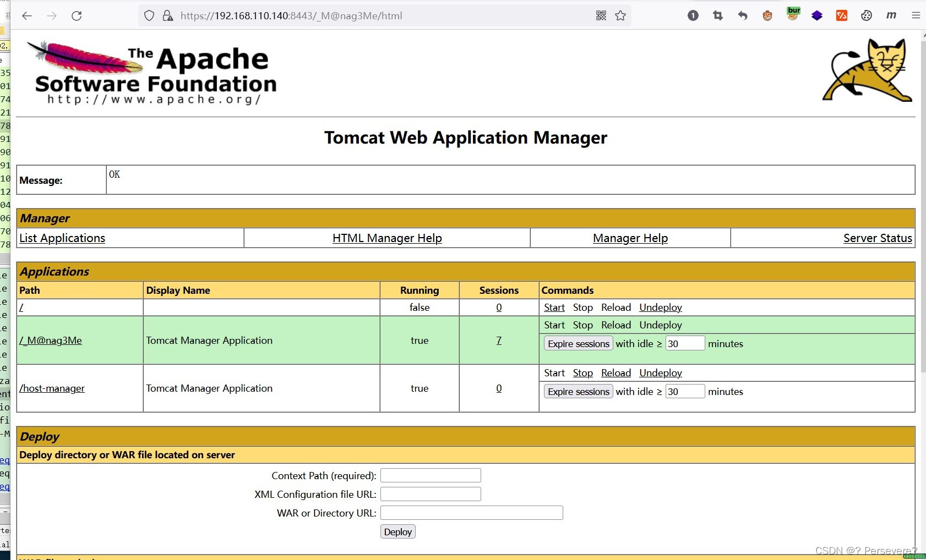Click the browser forward arrow
This screenshot has width=926, height=560.
point(52,16)
